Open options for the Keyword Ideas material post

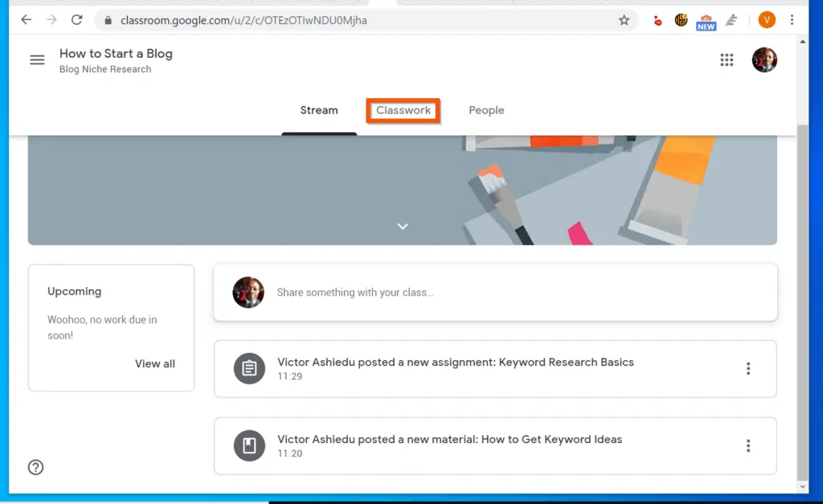point(748,446)
